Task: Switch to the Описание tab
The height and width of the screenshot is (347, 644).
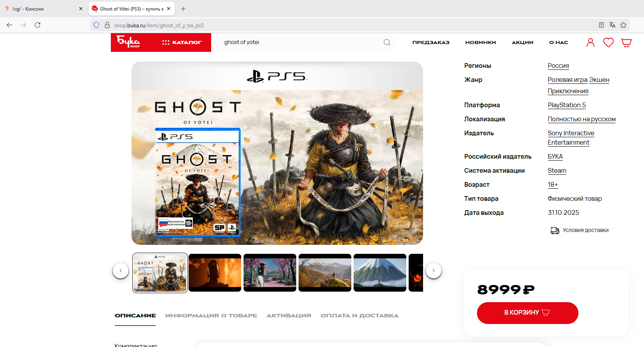Action: (135, 315)
